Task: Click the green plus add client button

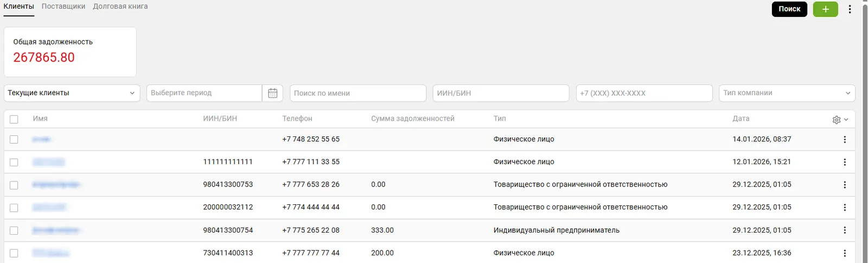Action: [x=825, y=9]
